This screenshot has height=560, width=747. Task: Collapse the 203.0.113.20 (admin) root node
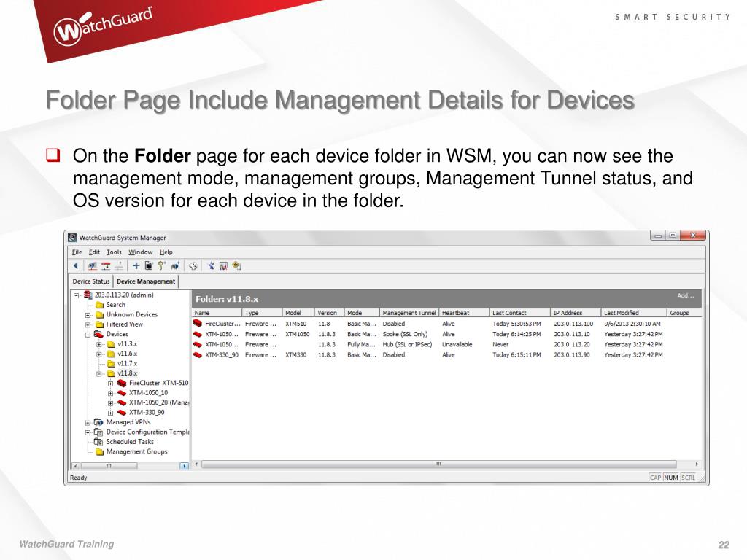click(x=76, y=295)
